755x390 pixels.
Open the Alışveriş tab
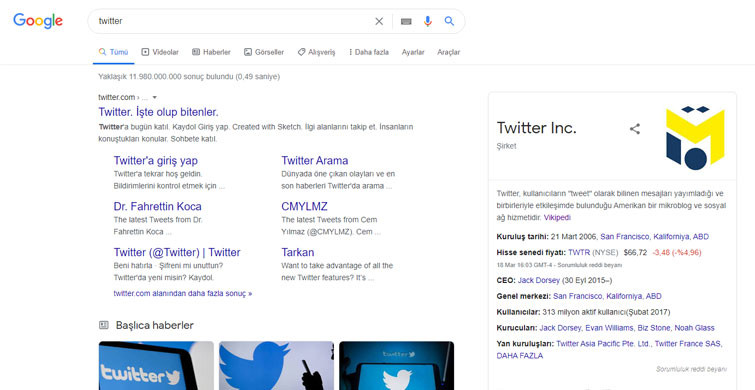click(316, 52)
